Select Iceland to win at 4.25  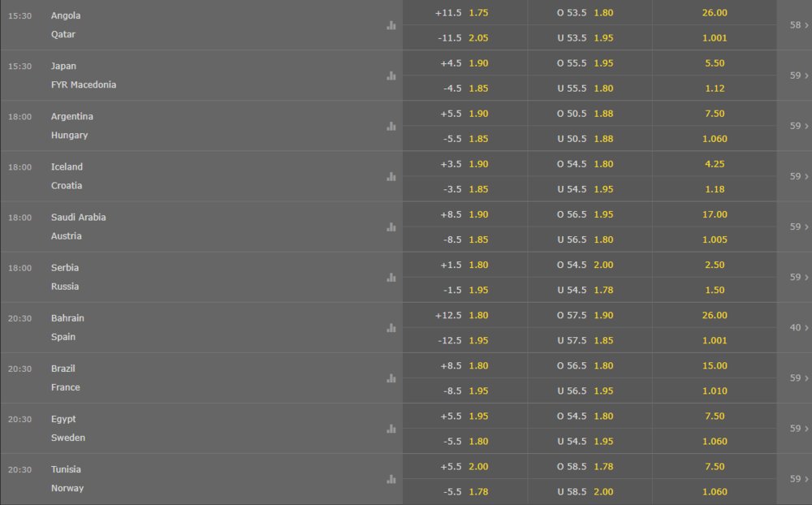pos(714,164)
